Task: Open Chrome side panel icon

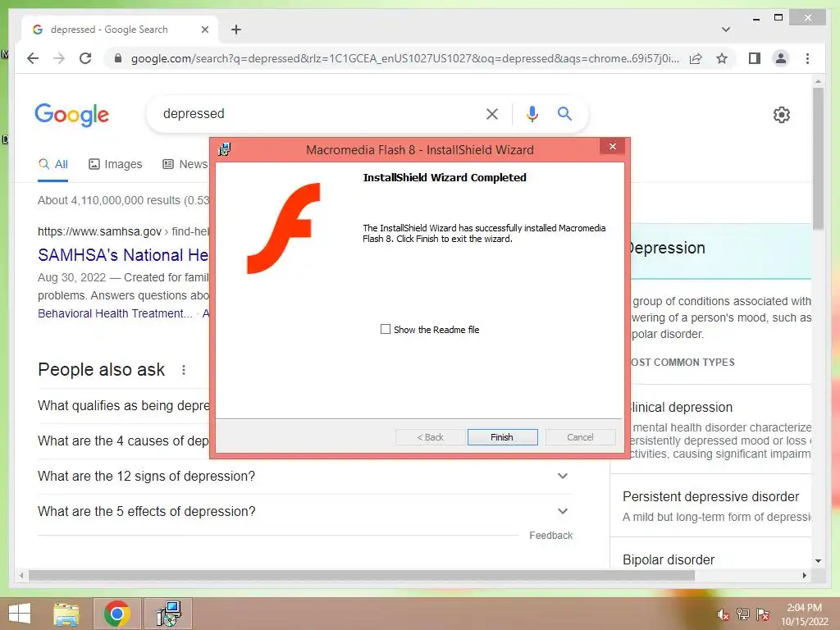Action: tap(755, 58)
